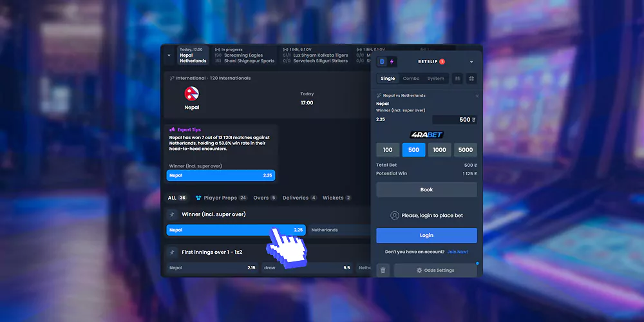Select draw 9.5 in First innings over
Screen dimensions: 644x322
pos(307,268)
